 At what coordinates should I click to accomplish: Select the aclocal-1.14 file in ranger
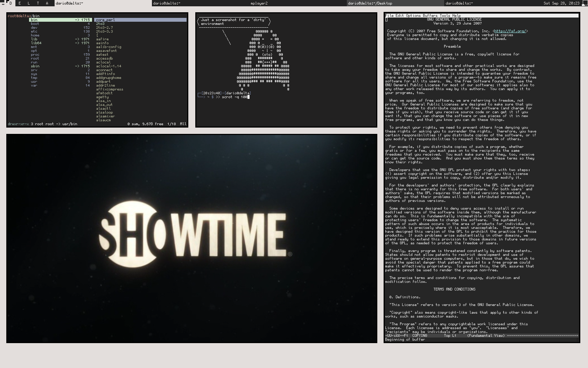(x=108, y=66)
